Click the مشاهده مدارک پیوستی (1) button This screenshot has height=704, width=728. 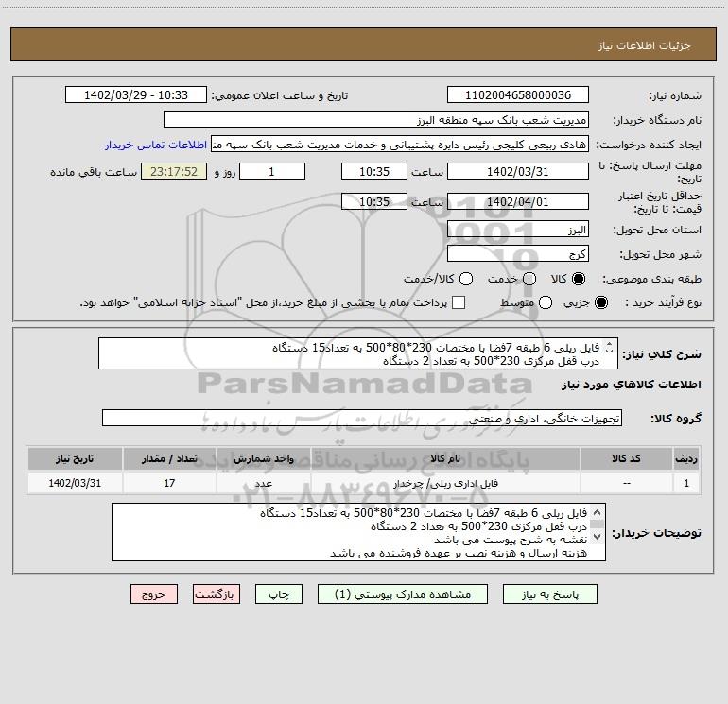pyautogui.click(x=403, y=594)
